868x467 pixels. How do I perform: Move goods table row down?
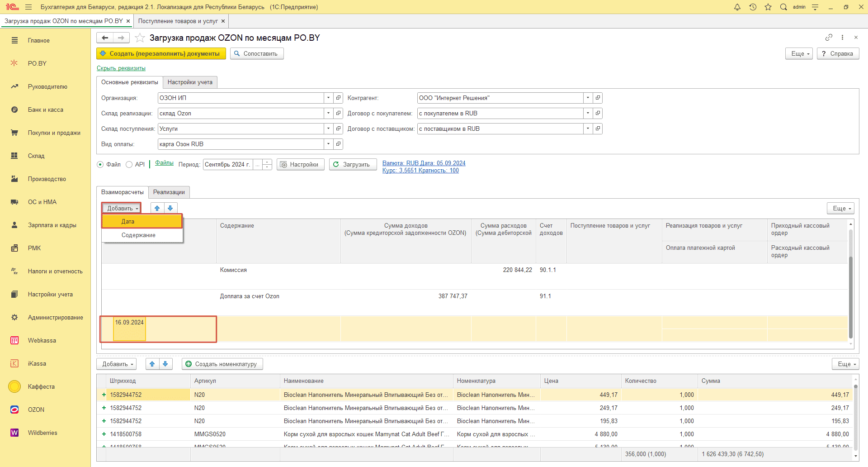click(x=165, y=364)
